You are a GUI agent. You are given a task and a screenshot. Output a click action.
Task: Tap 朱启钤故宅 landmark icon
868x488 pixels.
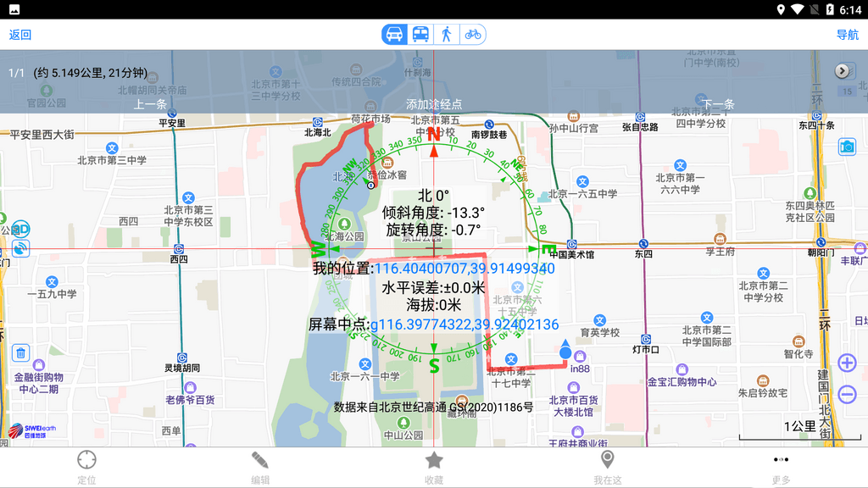click(x=763, y=380)
